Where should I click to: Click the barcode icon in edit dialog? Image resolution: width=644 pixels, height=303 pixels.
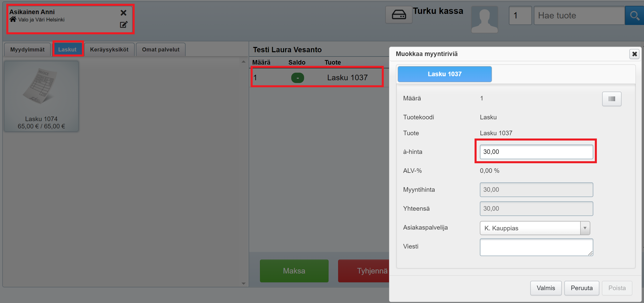tap(611, 99)
